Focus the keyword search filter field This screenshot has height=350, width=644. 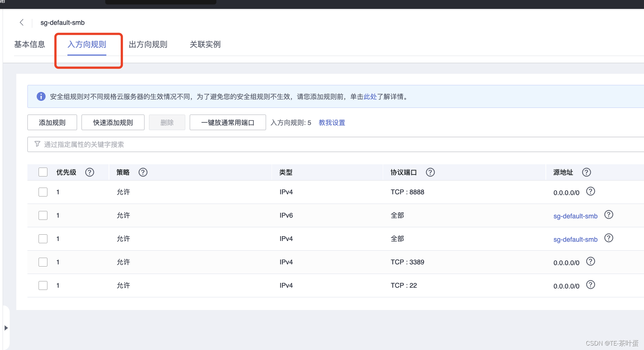click(336, 144)
